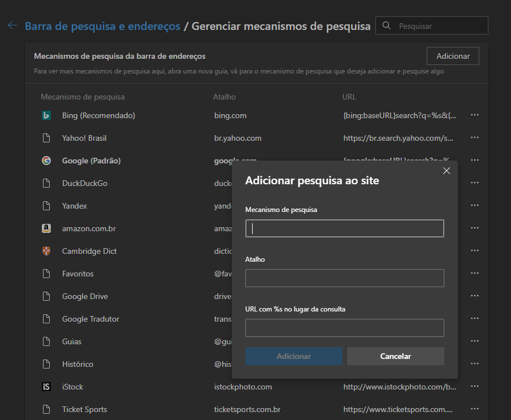The image size is (511, 420).
Task: Select the Cambridge Dict name
Action: coord(89,251)
